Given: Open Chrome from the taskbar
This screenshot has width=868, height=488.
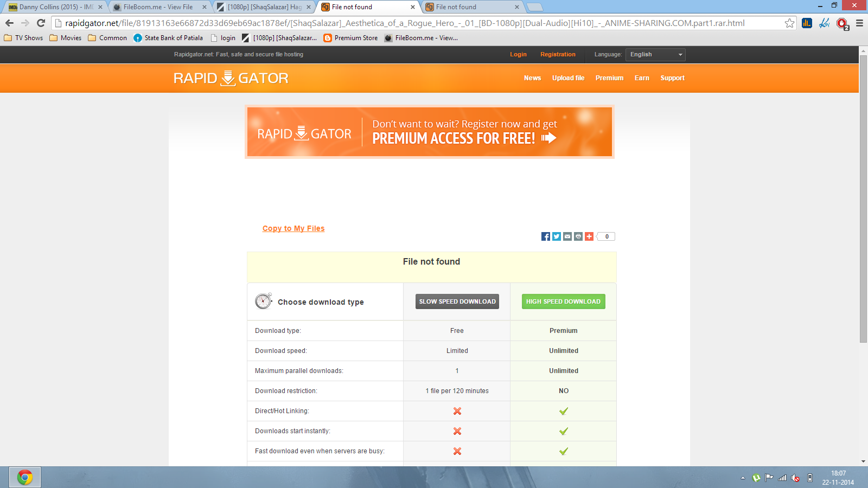Looking at the screenshot, I should [25, 477].
